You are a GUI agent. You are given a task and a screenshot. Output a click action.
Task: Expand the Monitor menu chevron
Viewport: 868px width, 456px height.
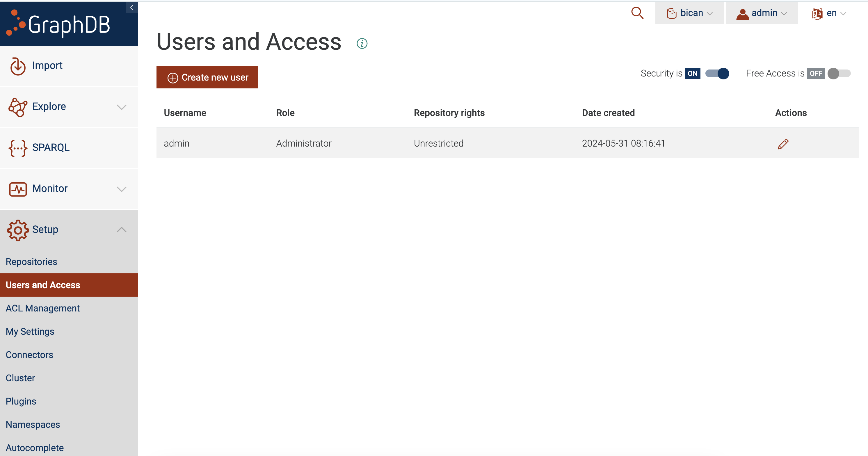click(122, 189)
